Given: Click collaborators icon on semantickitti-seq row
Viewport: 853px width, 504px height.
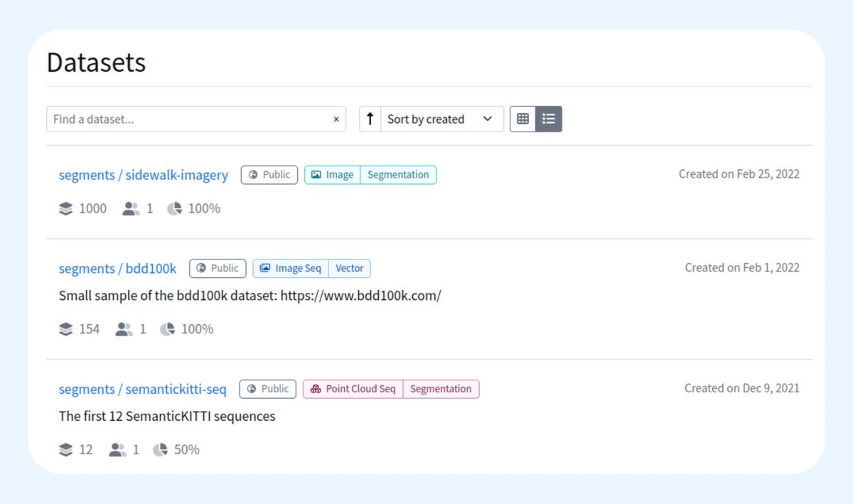Looking at the screenshot, I should tap(117, 450).
